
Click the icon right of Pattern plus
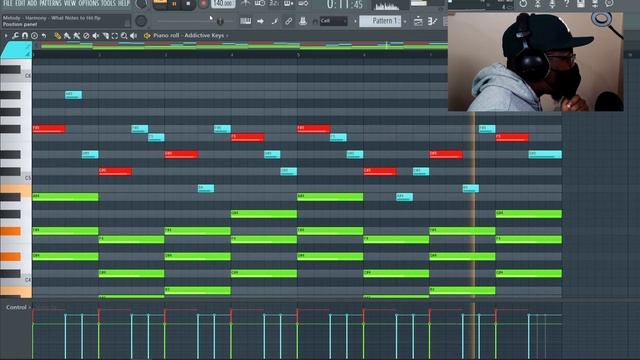tap(418, 21)
